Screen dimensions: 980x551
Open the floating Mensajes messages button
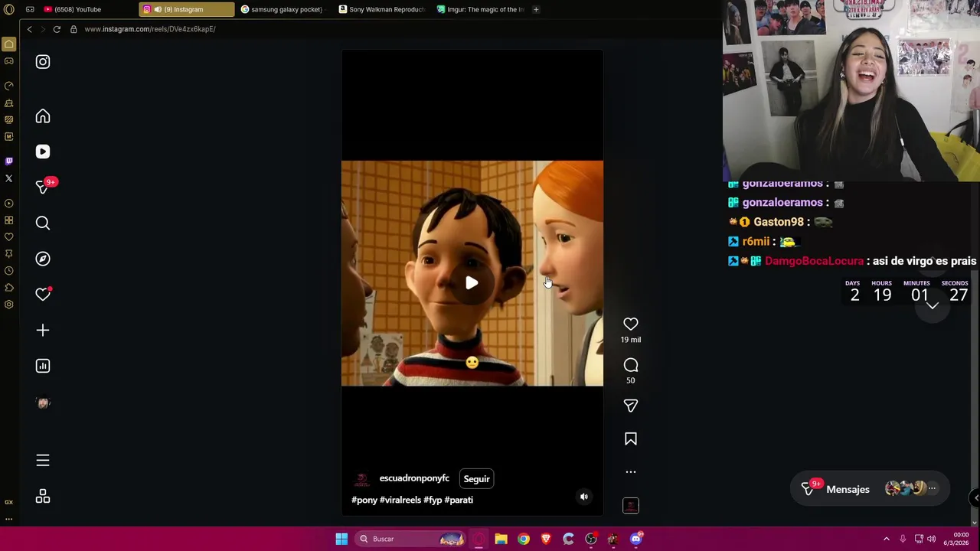tap(871, 489)
